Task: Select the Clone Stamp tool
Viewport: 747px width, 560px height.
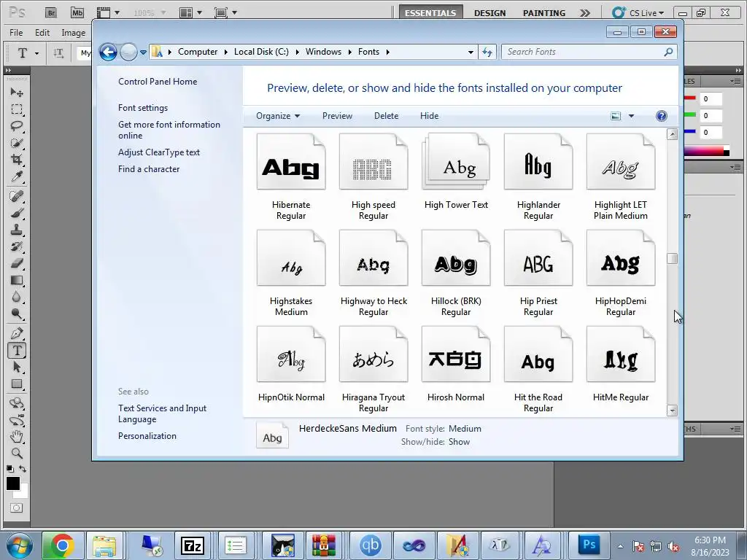Action: [17, 230]
